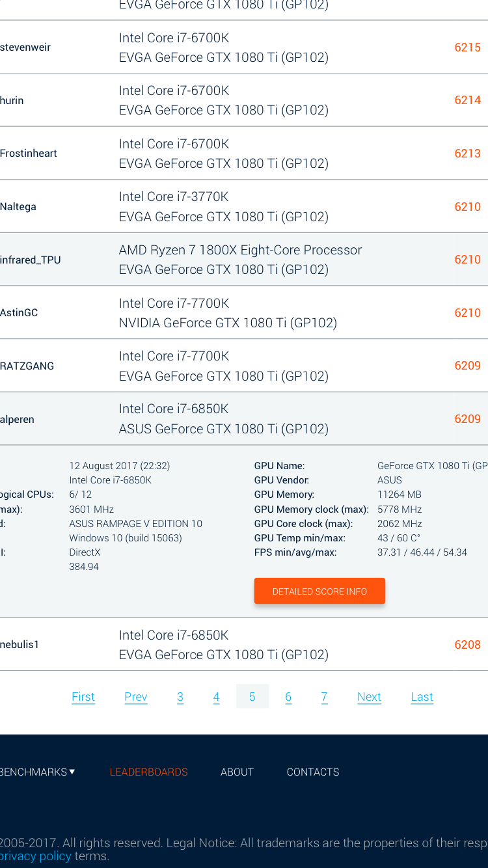Screen dimensions: 488x868
Task: Open the About page
Action: 237,772
